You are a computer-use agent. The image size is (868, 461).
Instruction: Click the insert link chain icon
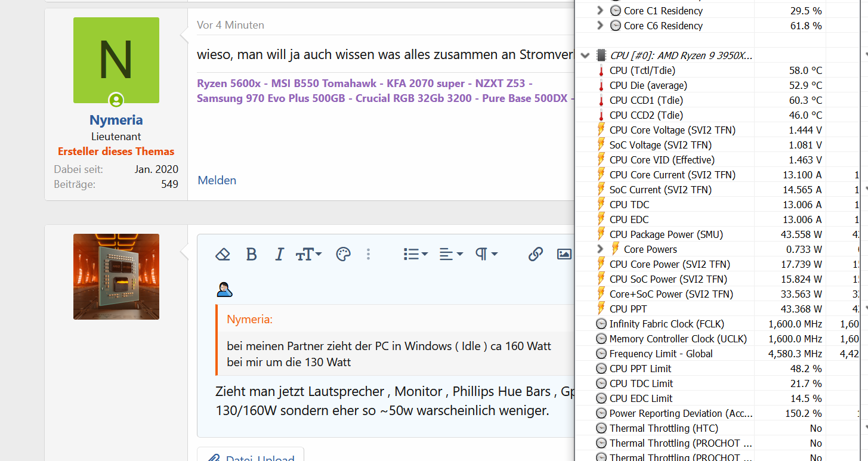[535, 255]
